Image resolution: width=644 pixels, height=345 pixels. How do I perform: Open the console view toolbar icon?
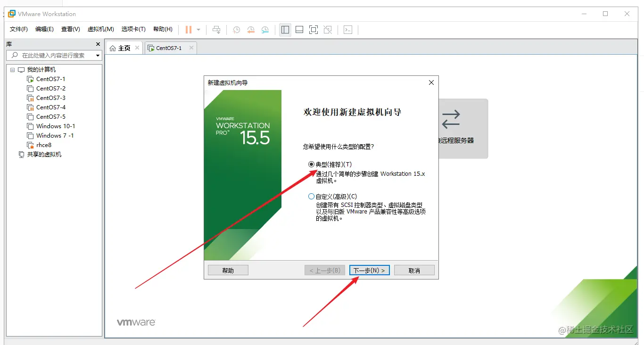tap(348, 30)
